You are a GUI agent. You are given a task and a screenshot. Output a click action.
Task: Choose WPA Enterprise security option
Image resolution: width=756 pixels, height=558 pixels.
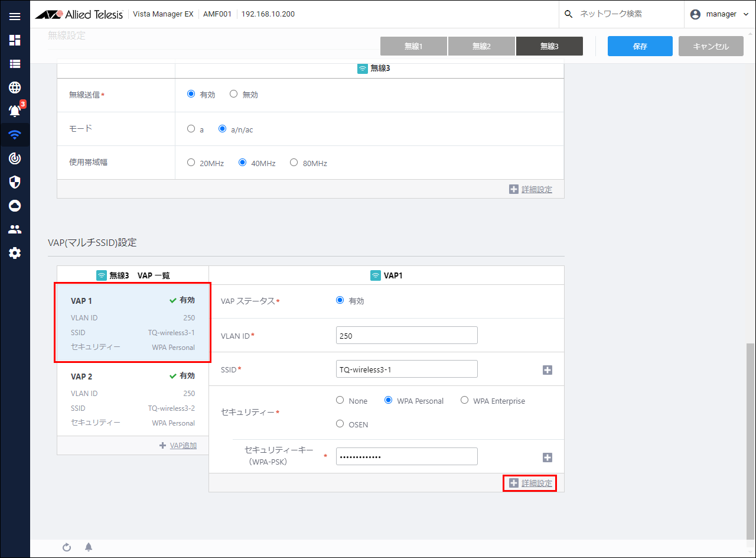[464, 400]
